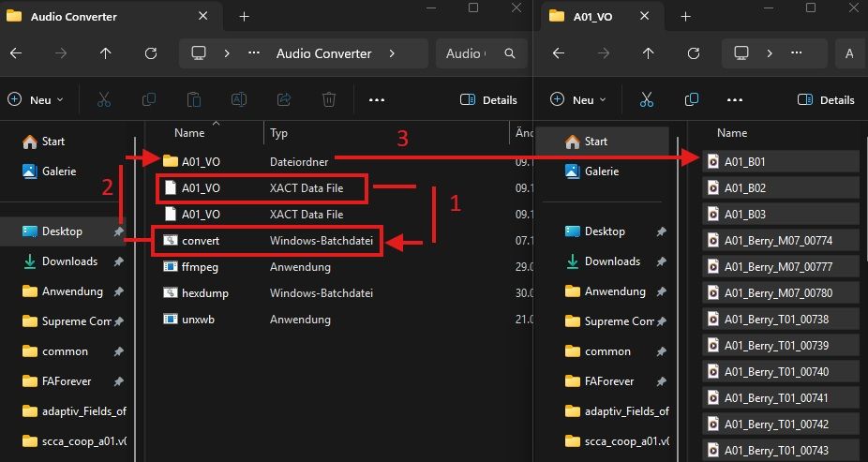
Task: Unpin Downloads in Audio Converter sidebar
Action: tap(118, 261)
